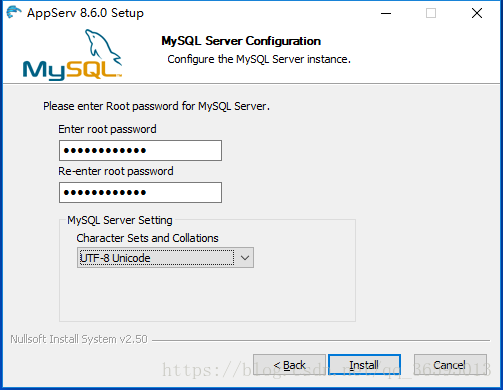Minimize the AppServ Setup window
The width and height of the screenshot is (503, 390).
[386, 13]
